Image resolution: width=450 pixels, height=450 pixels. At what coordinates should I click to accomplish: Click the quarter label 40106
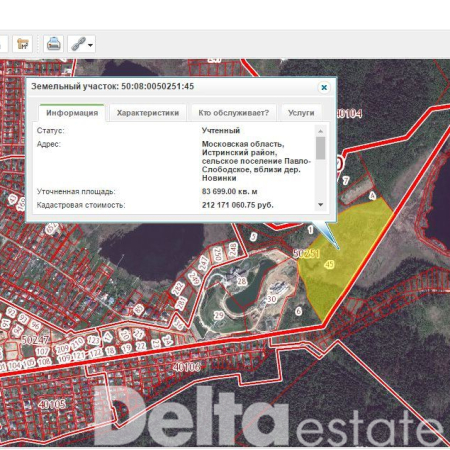pyautogui.click(x=186, y=367)
